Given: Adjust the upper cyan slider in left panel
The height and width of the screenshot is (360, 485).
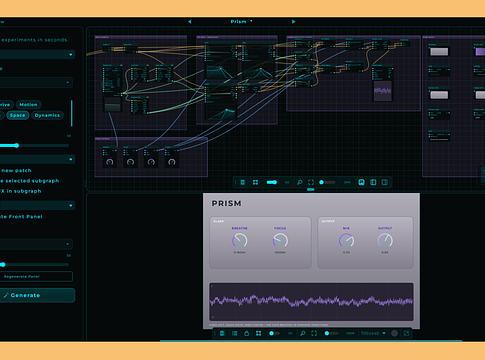Looking at the screenshot, I should 34,146.
